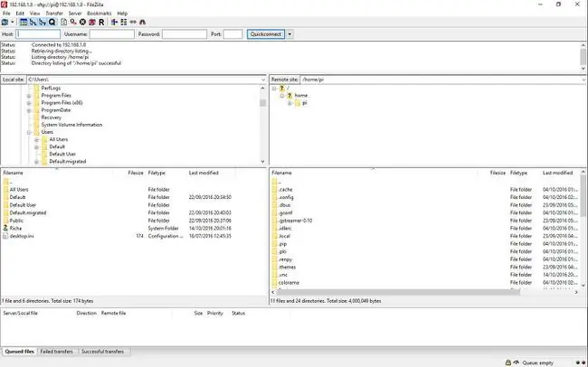
Task: Toggle processing of the transfer queue
Action: [73, 22]
